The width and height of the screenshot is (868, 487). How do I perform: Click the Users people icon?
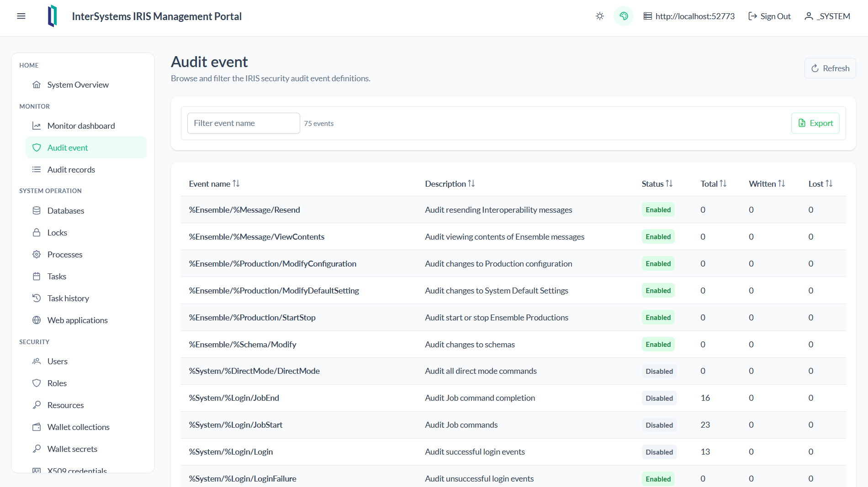pos(37,361)
